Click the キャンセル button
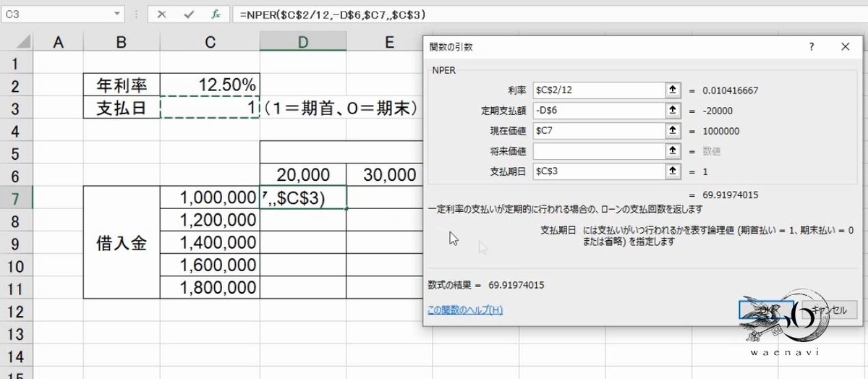Image resolution: width=868 pixels, height=379 pixels. pos(827,310)
